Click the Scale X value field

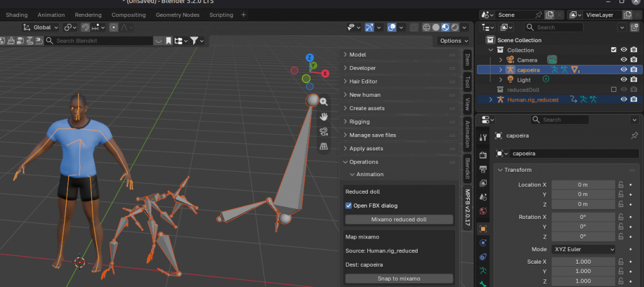[583, 262]
